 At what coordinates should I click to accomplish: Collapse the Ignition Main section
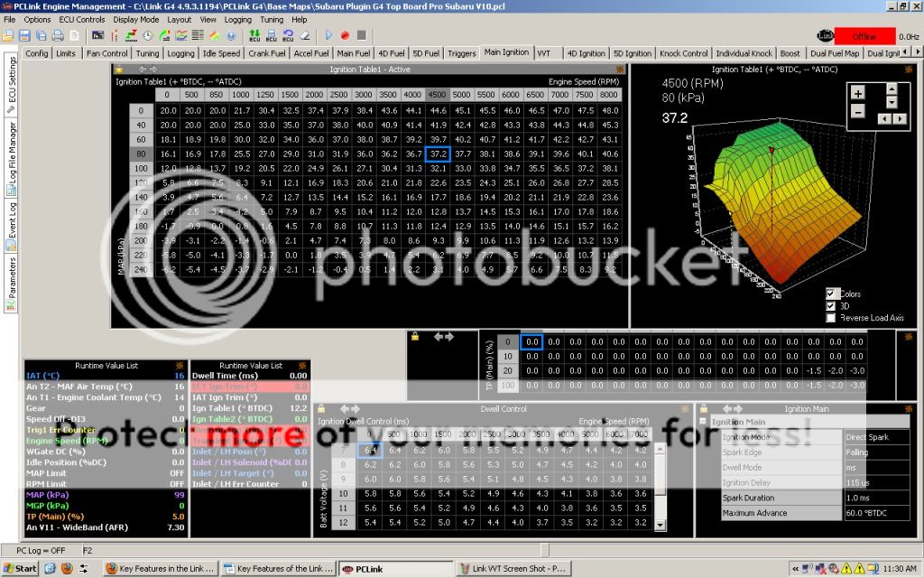704,422
